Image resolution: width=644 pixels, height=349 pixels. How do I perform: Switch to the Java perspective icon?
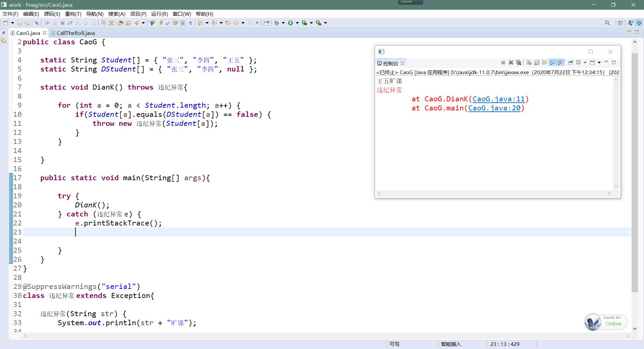pyautogui.click(x=631, y=23)
